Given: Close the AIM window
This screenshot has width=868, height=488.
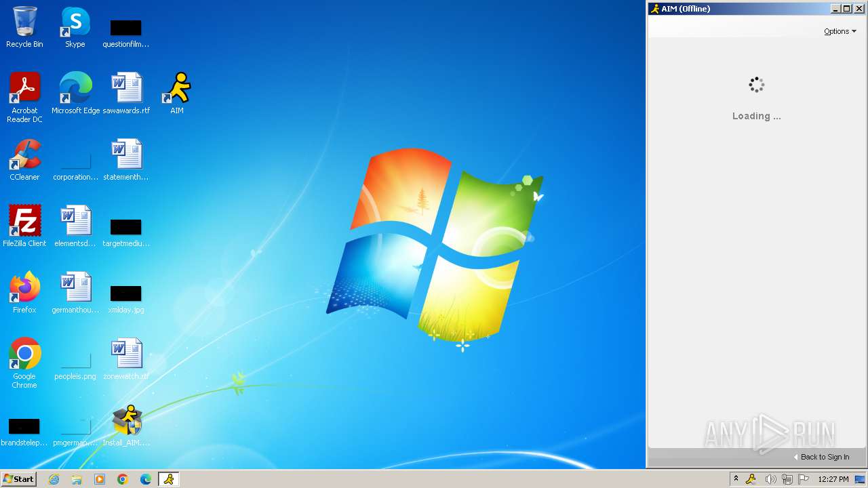Looking at the screenshot, I should pos(859,9).
